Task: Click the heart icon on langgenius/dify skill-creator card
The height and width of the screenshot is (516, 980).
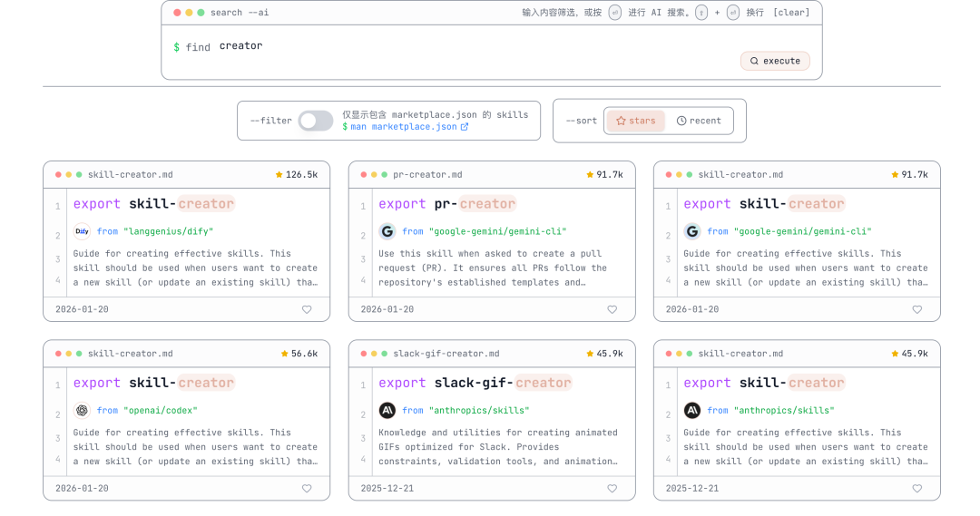Action: 307,309
